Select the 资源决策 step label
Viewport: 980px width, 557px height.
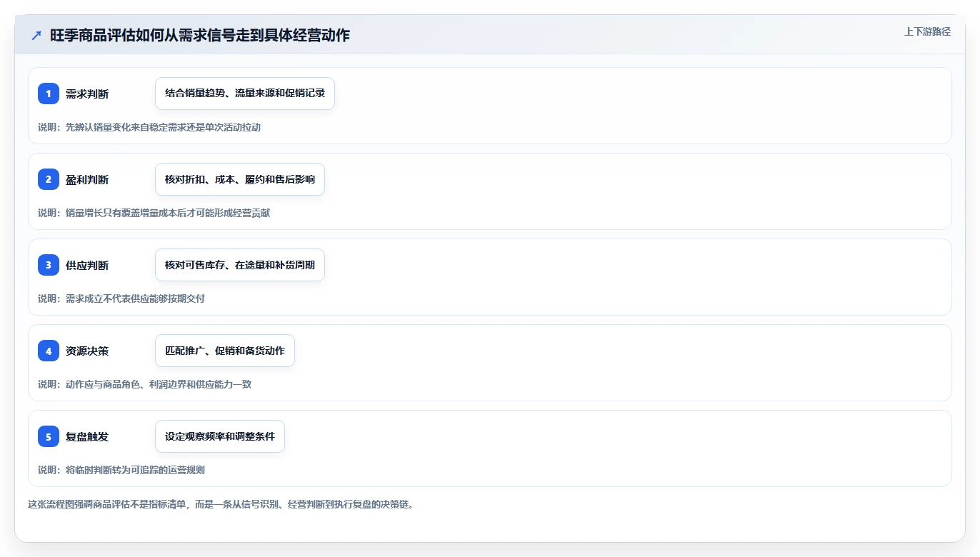87,351
